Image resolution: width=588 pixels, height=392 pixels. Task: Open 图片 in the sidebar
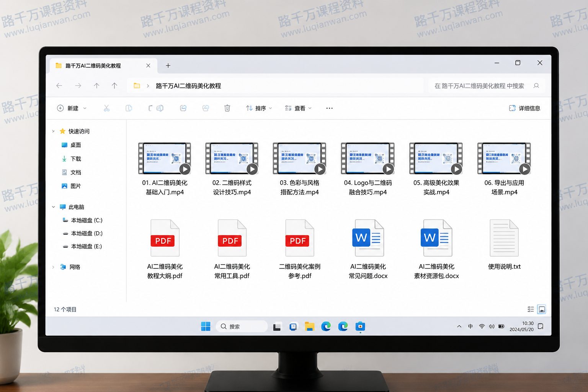click(x=71, y=186)
